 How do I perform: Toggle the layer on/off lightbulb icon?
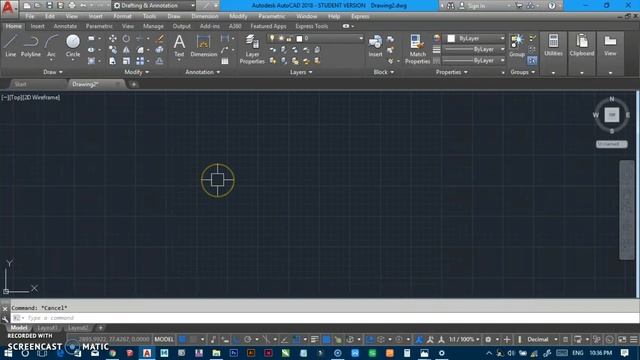pyautogui.click(x=272, y=38)
